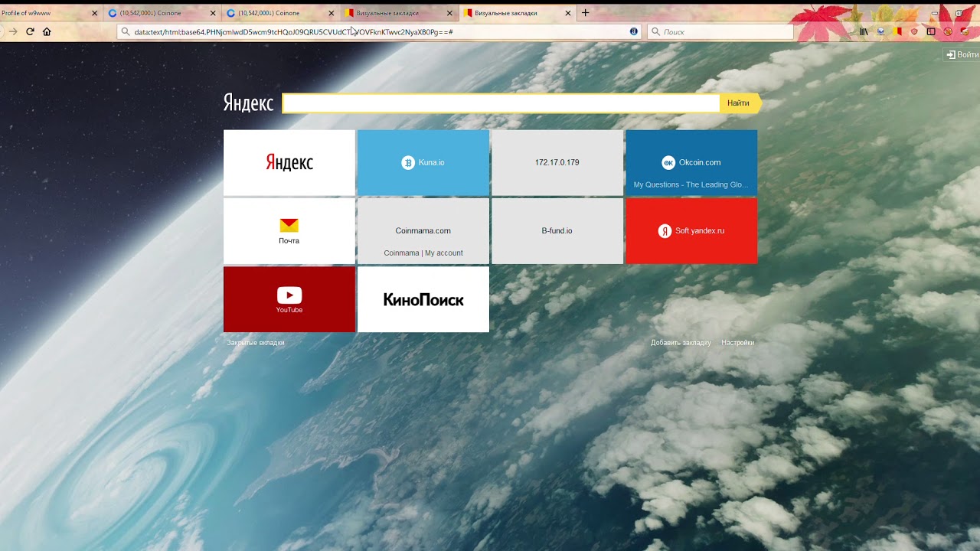This screenshot has width=980, height=551.
Task: Close the Profile of w9www tab
Action: [x=95, y=13]
